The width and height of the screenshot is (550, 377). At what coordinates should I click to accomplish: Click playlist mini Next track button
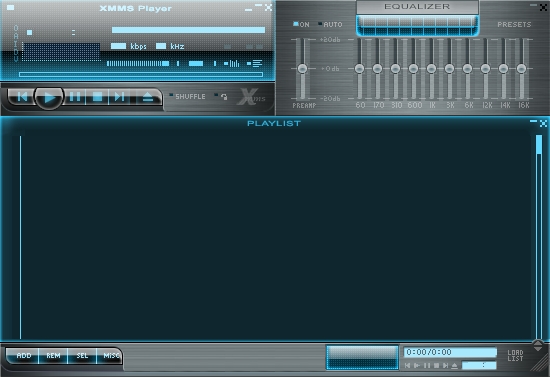[445, 366]
